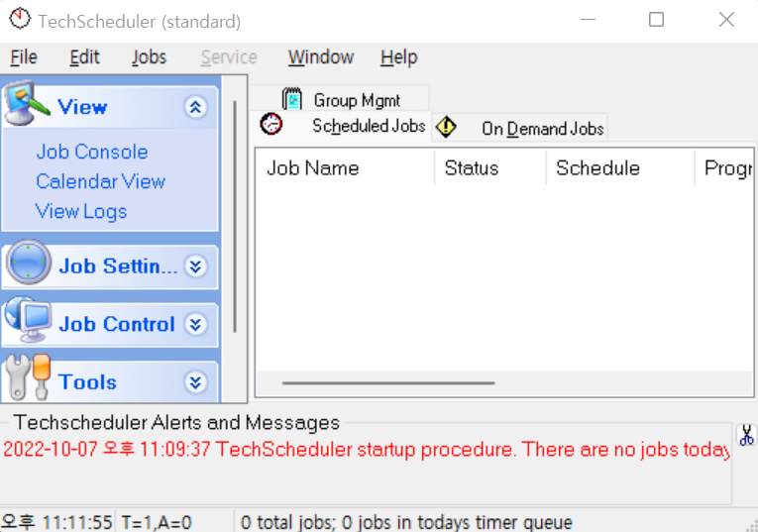The width and height of the screenshot is (758, 532).
Task: Click the Group Mgmt notepad icon
Action: [x=292, y=98]
